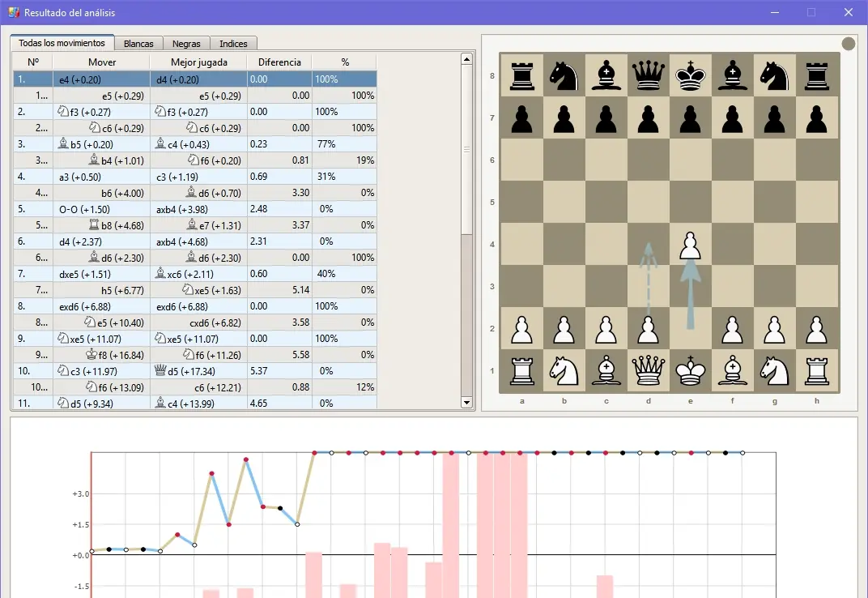Click the application icon in the title bar
868x598 pixels.
pyautogui.click(x=14, y=12)
